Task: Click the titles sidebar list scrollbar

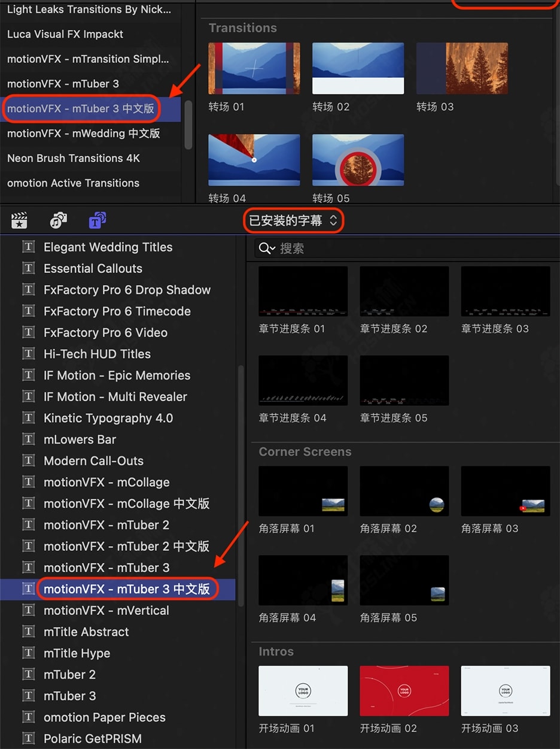Action: 241,486
